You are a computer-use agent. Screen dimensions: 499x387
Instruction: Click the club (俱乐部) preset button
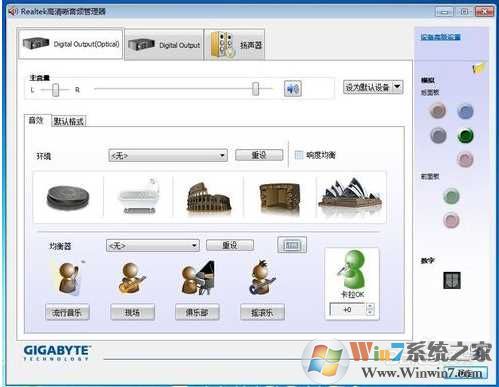197,312
